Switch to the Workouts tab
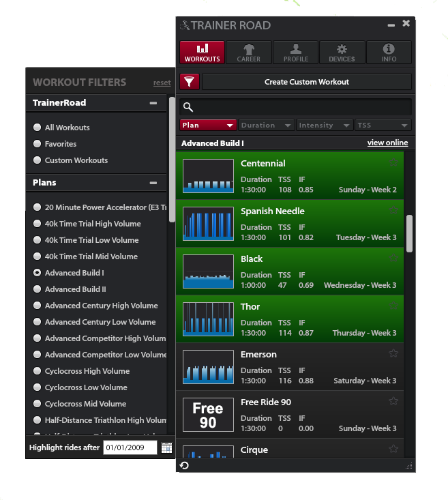 (202, 53)
